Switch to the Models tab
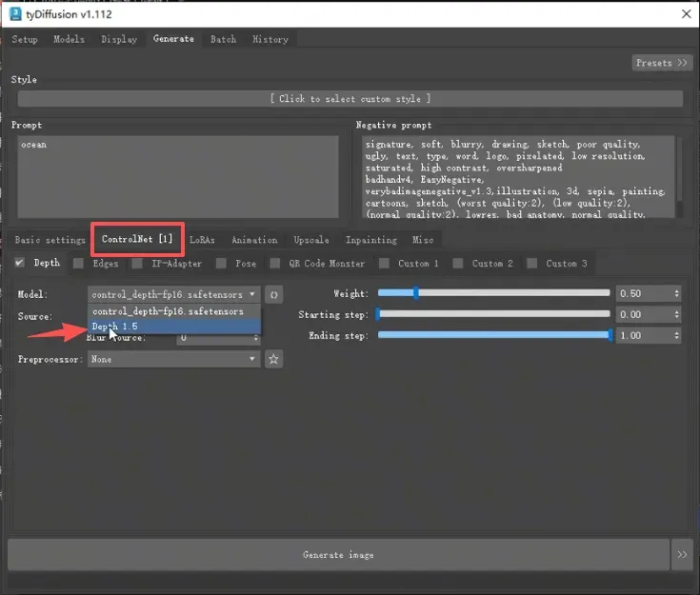This screenshot has height=595, width=700. pos(69,39)
